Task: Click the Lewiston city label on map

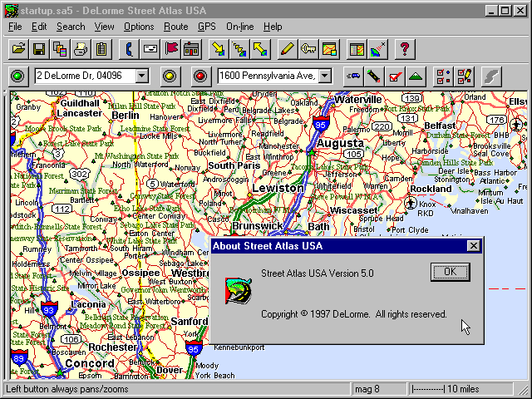Action: click(278, 188)
